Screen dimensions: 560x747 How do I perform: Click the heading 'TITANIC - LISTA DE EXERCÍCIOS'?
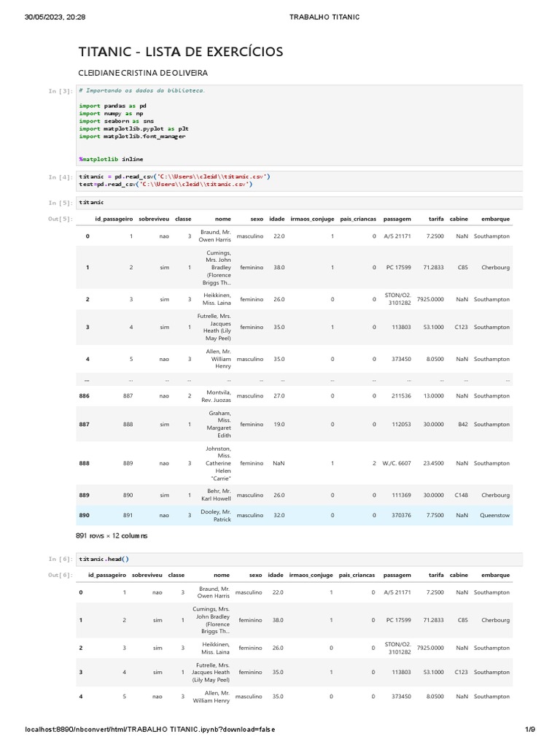coord(181,52)
